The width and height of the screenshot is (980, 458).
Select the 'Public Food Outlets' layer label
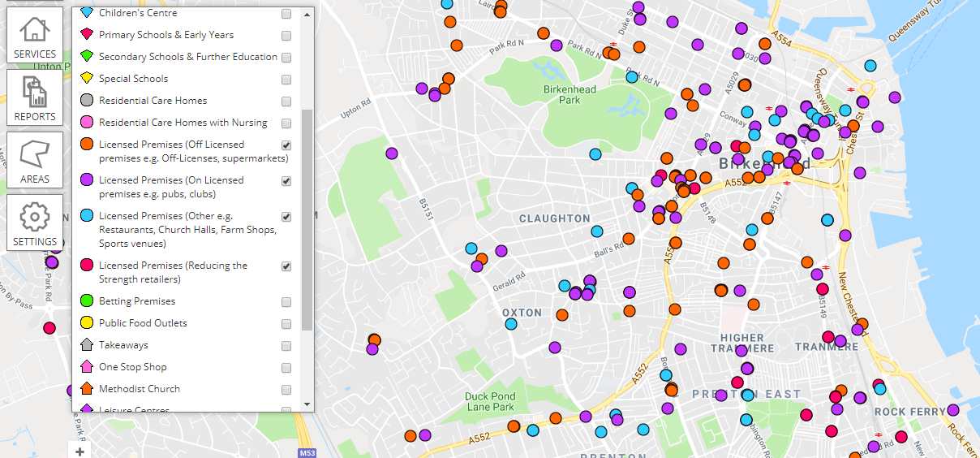pos(143,323)
